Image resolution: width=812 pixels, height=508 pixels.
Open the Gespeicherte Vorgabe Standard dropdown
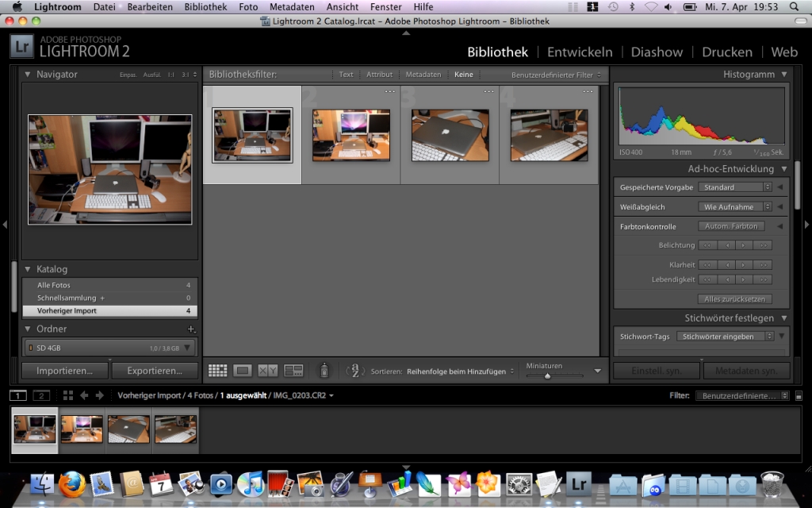(735, 187)
